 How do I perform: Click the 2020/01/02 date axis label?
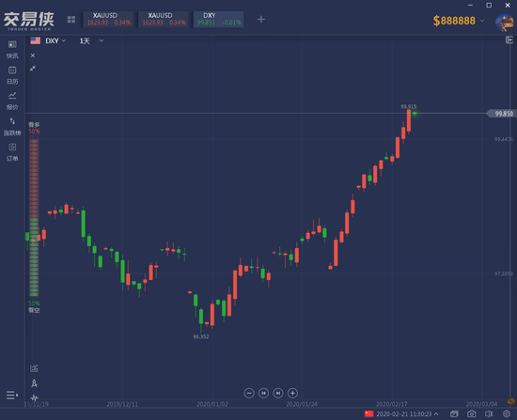(212, 404)
